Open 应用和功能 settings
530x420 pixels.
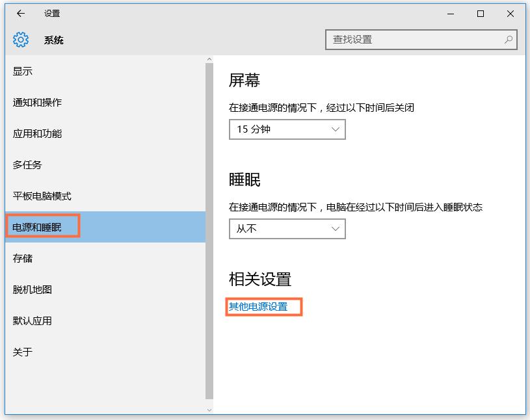[36, 133]
